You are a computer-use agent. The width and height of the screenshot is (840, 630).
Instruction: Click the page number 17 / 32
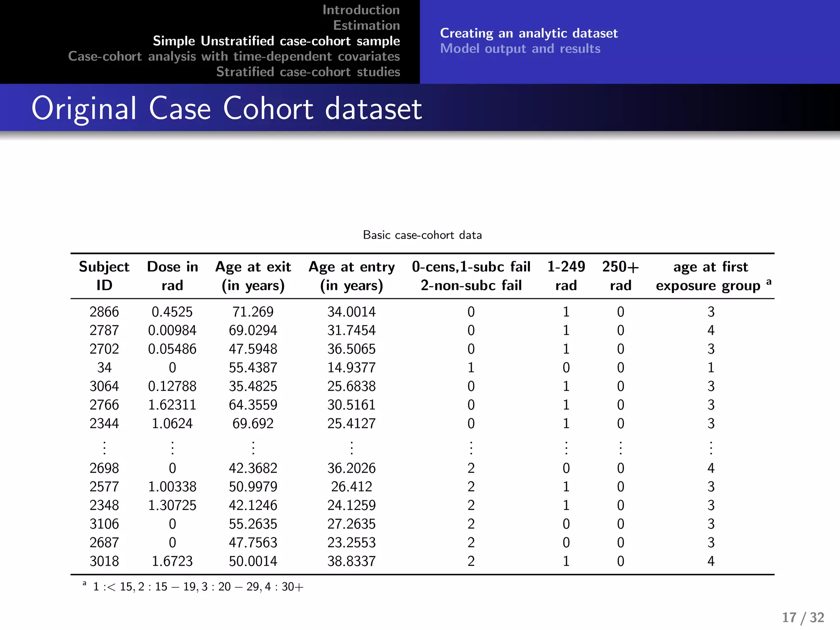[803, 617]
